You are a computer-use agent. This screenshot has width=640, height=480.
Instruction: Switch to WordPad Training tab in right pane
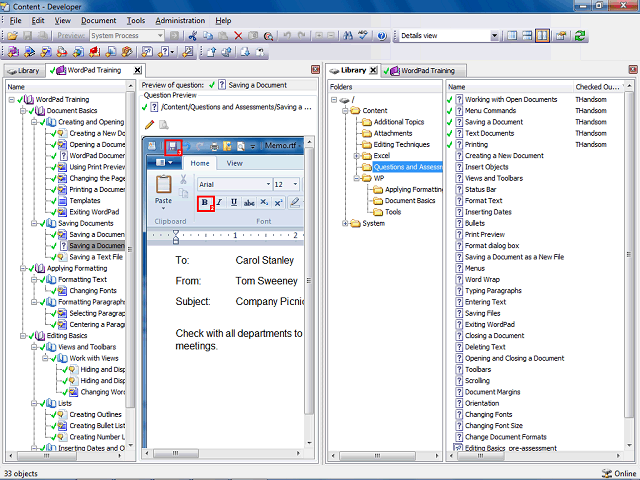point(424,71)
